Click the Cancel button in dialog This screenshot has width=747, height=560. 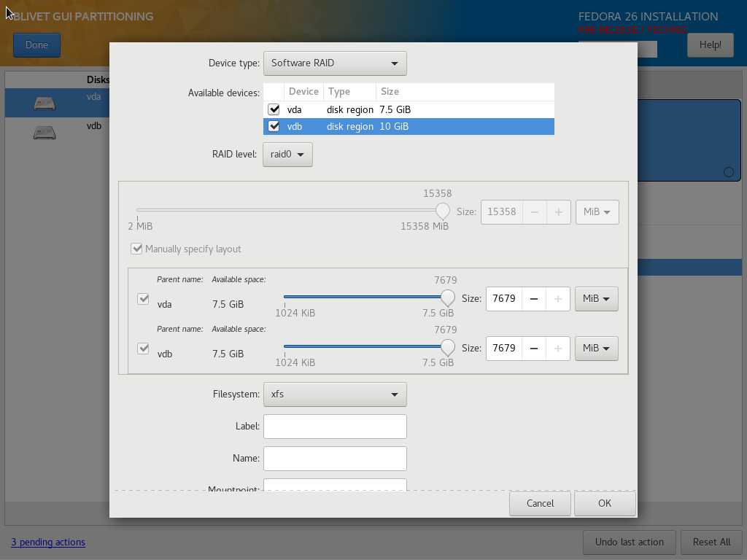click(541, 503)
